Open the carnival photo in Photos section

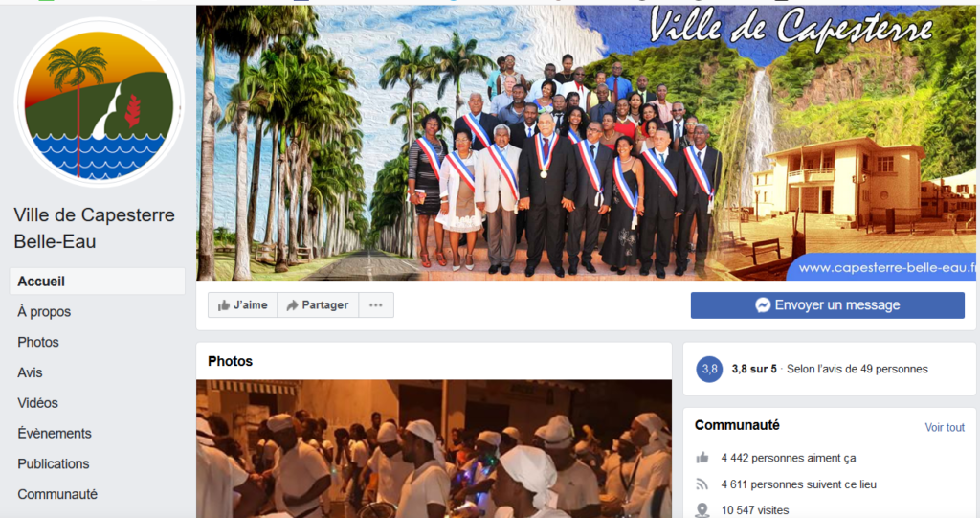click(434, 448)
